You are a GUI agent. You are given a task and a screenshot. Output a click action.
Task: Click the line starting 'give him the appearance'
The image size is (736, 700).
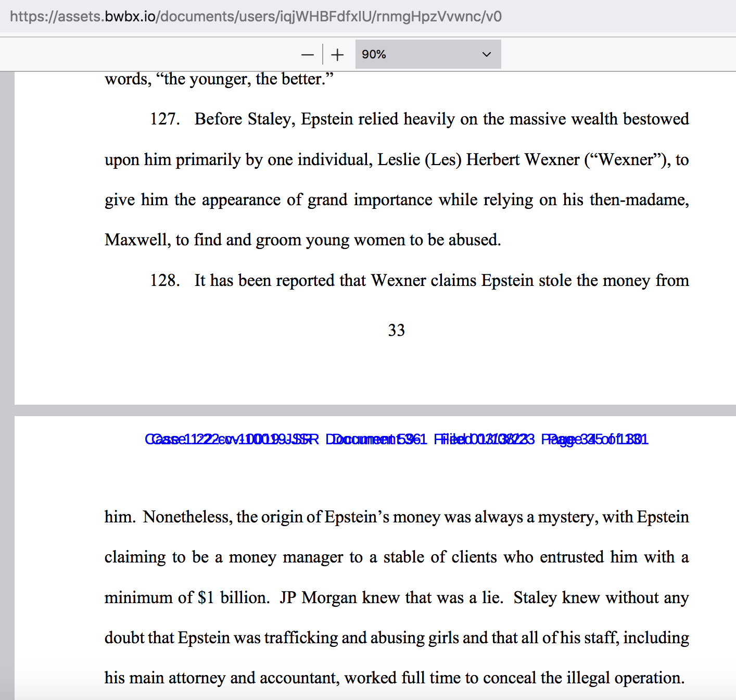pos(397,200)
